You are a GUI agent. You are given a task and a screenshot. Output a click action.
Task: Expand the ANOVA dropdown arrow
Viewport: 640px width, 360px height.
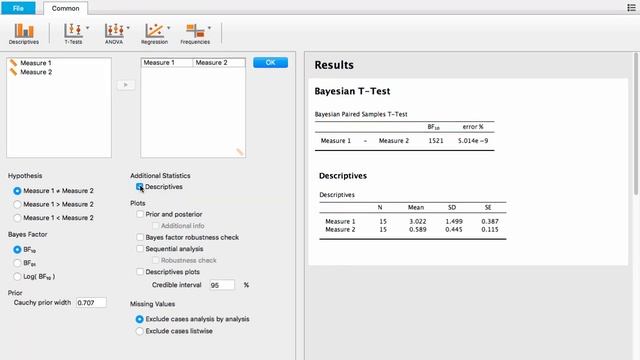click(x=128, y=28)
